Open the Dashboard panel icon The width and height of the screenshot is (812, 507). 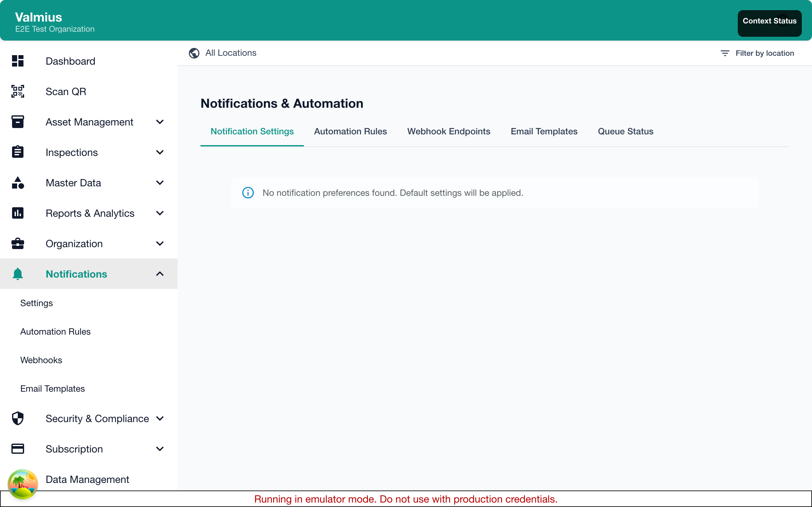point(17,61)
